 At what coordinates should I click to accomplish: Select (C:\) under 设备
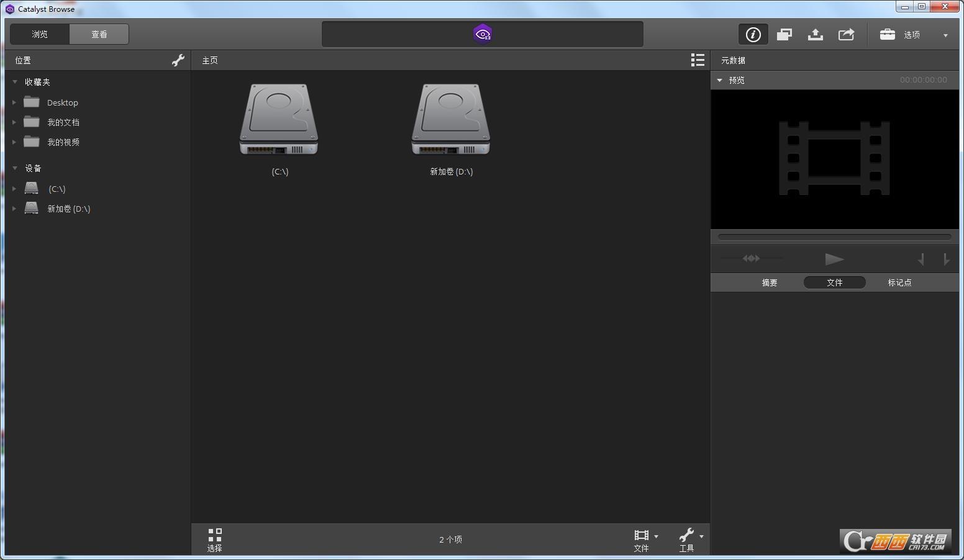tap(57, 189)
